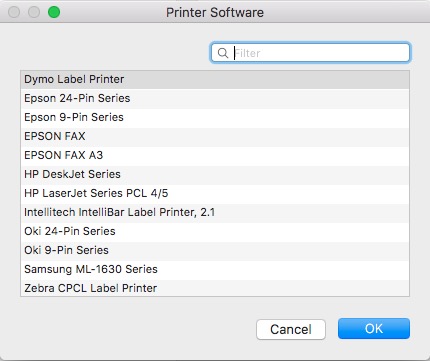Screen dimensions: 430x361
Task: Select Oki 24-Pin Series
Action: (215, 231)
